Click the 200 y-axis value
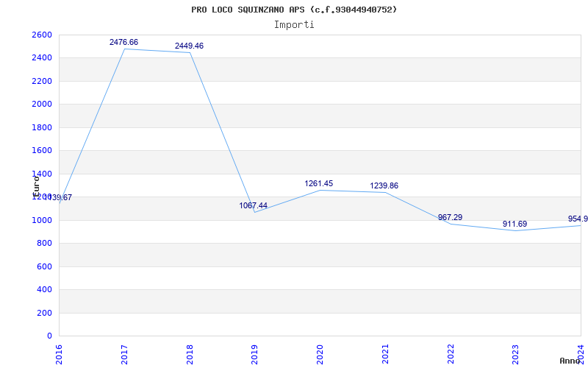The image size is (588, 368). coord(44,314)
